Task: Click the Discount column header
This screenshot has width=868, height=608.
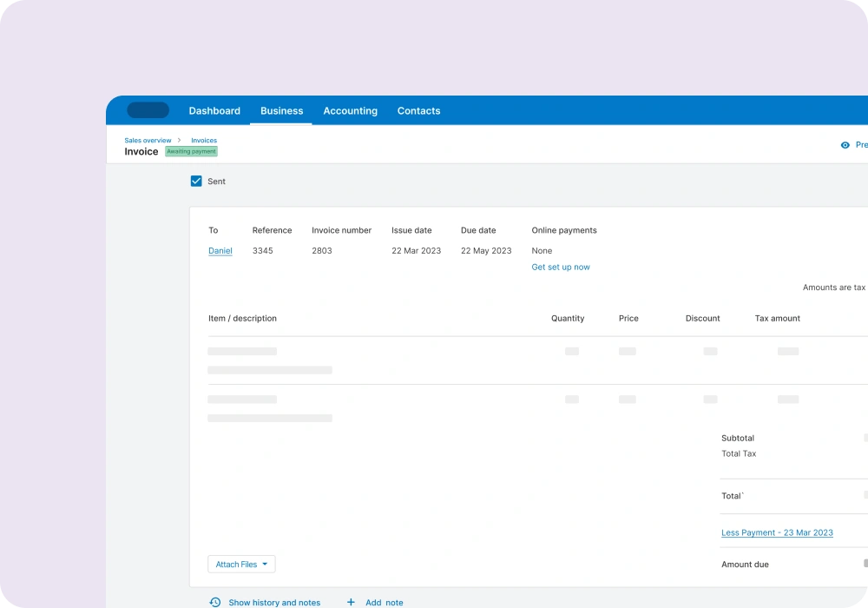Action: pos(702,319)
